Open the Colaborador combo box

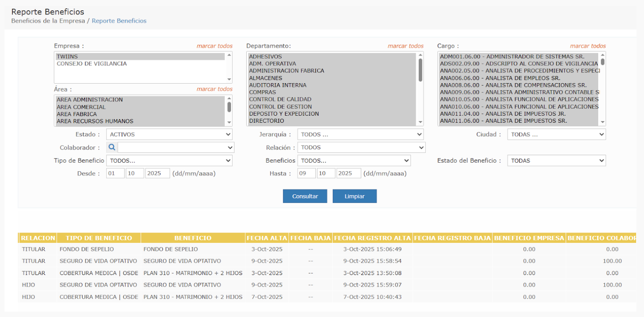tap(176, 147)
